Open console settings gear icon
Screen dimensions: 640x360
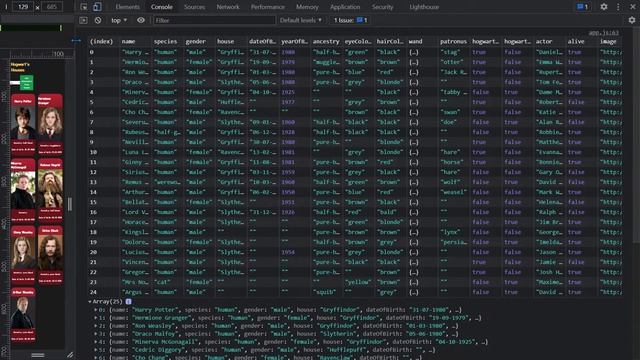coord(632,20)
